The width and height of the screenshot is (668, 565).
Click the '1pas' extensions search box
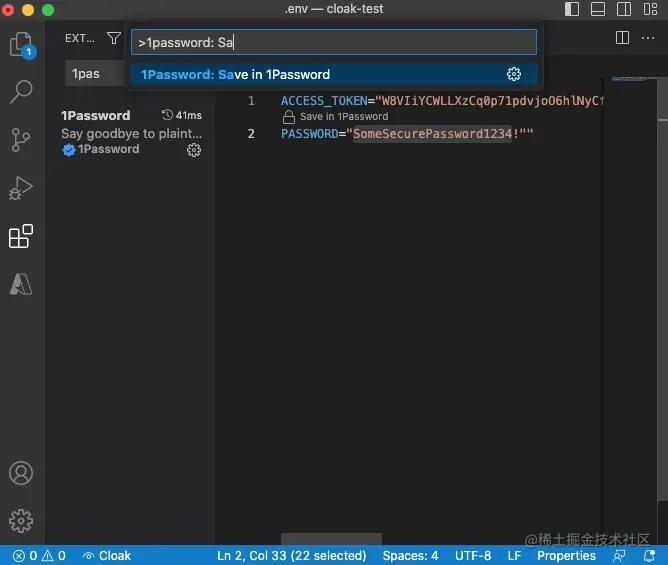tap(95, 74)
